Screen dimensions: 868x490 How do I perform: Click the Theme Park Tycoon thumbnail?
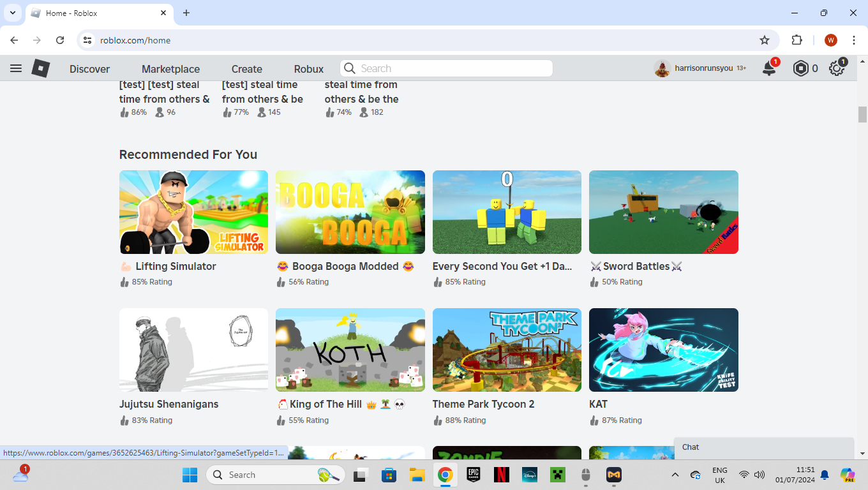507,350
